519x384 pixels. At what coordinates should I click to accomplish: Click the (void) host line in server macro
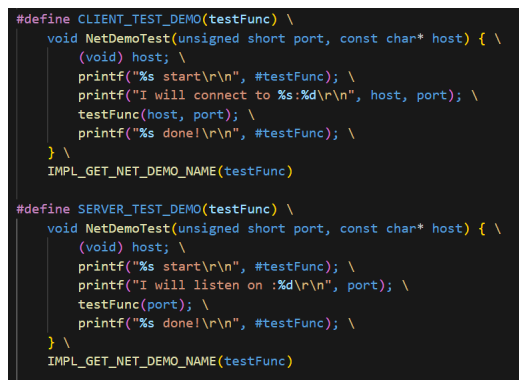click(124, 248)
